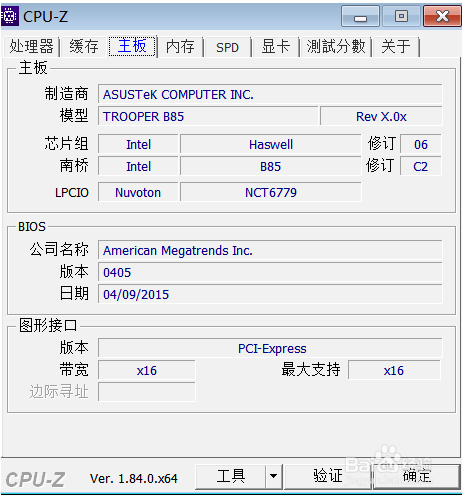Viewport: 462px width, 496px height.
Task: Select the BIOS version 0405 field
Action: tap(270, 272)
